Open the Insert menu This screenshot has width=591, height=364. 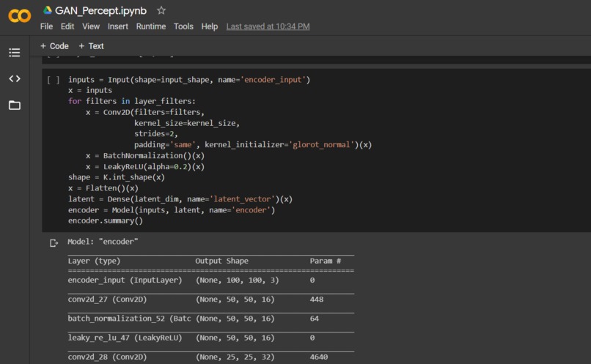(x=118, y=26)
